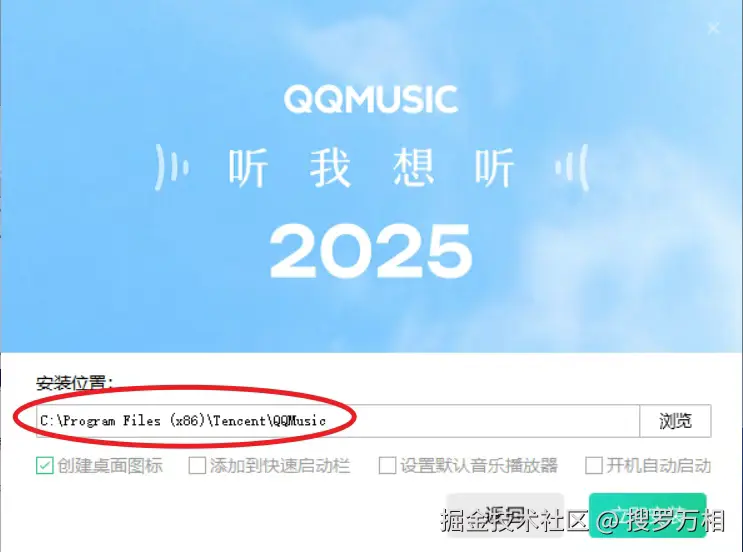The image size is (743, 552).
Task: Click the @搜罗万相 watermark text
Action: click(660, 520)
